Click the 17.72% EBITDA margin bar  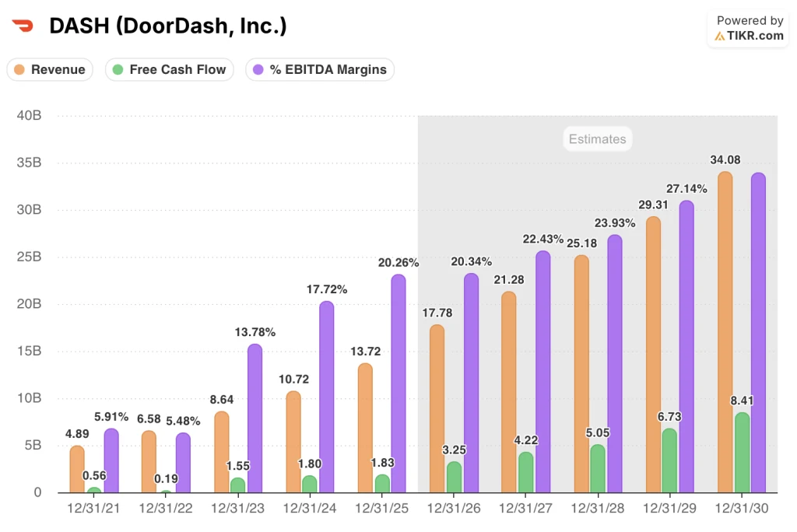click(x=326, y=397)
